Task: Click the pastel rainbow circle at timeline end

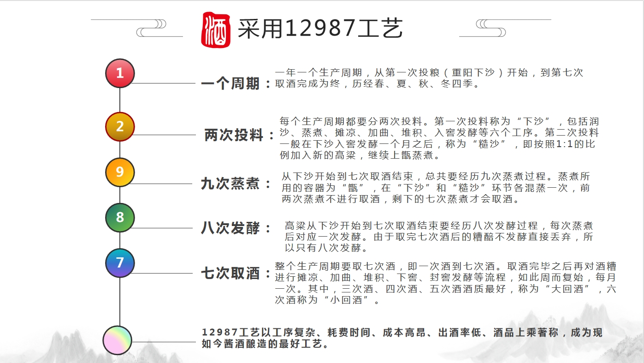Action: pos(117,340)
